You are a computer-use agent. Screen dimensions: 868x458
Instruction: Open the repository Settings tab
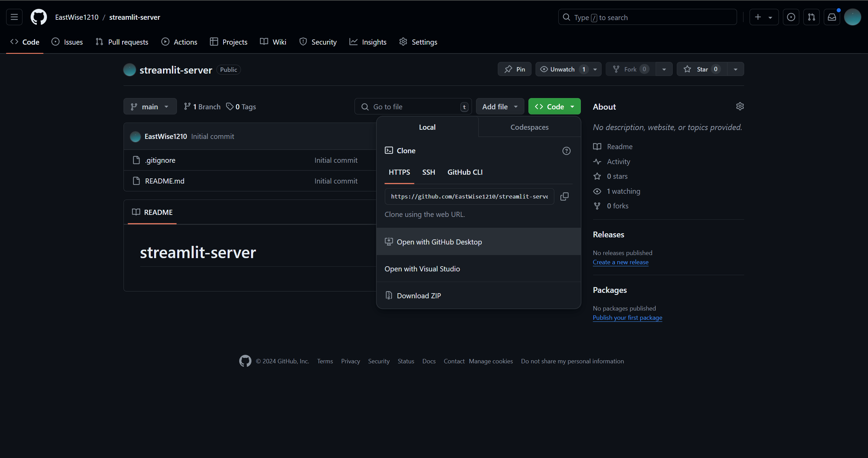click(x=418, y=42)
